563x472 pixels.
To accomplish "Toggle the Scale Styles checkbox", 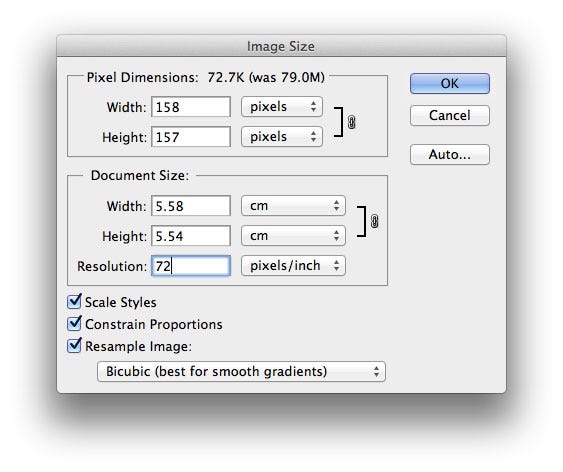I will (75, 302).
